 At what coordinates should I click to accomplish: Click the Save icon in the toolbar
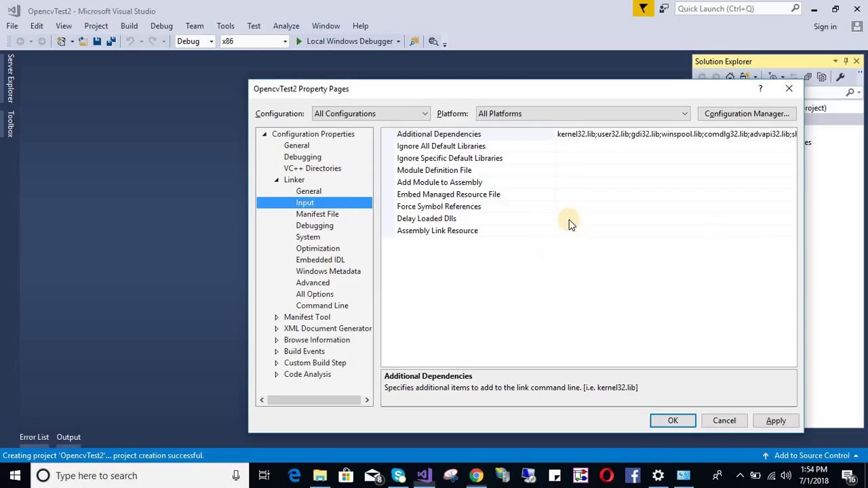[x=97, y=41]
